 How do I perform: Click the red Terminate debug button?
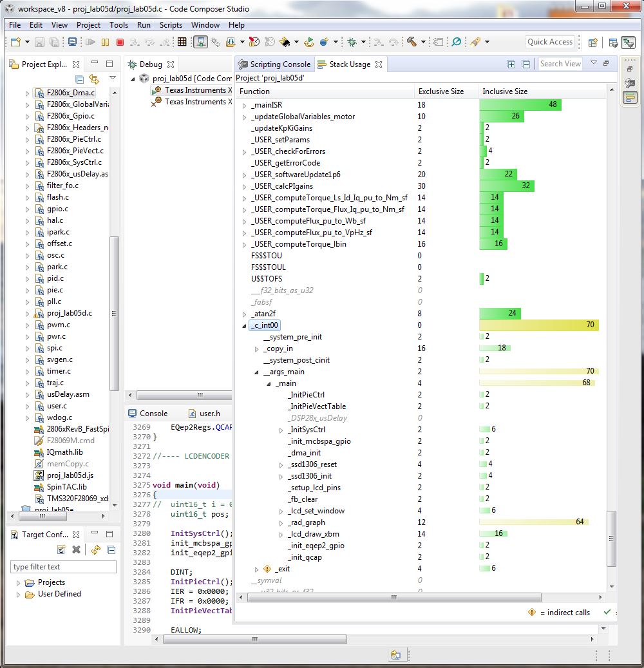[x=120, y=42]
